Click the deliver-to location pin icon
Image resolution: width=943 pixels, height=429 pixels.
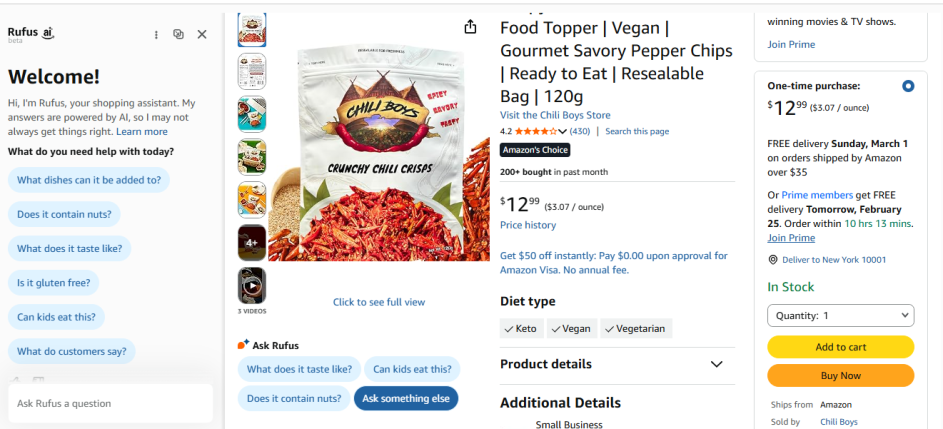(x=773, y=260)
